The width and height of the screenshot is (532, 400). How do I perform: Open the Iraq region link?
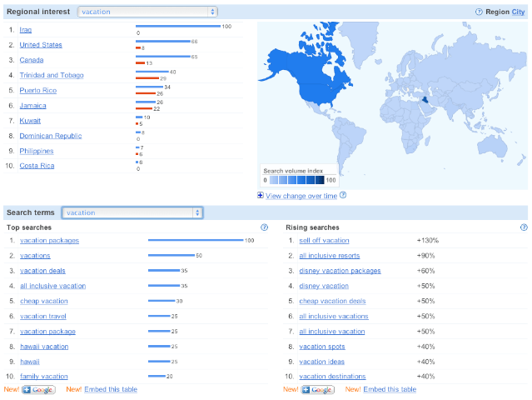click(26, 30)
